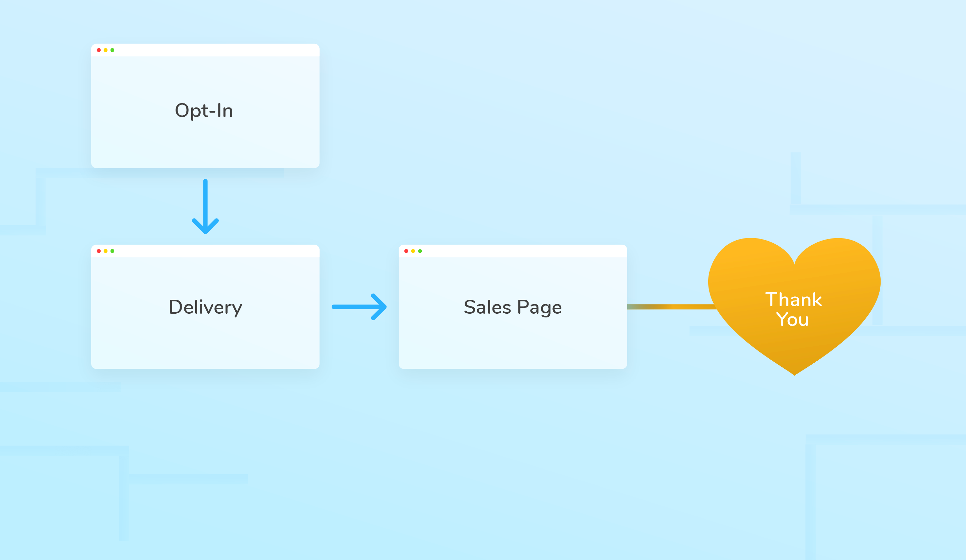Click the green dot on Opt-In window
Screen dimensions: 966x560
point(112,50)
